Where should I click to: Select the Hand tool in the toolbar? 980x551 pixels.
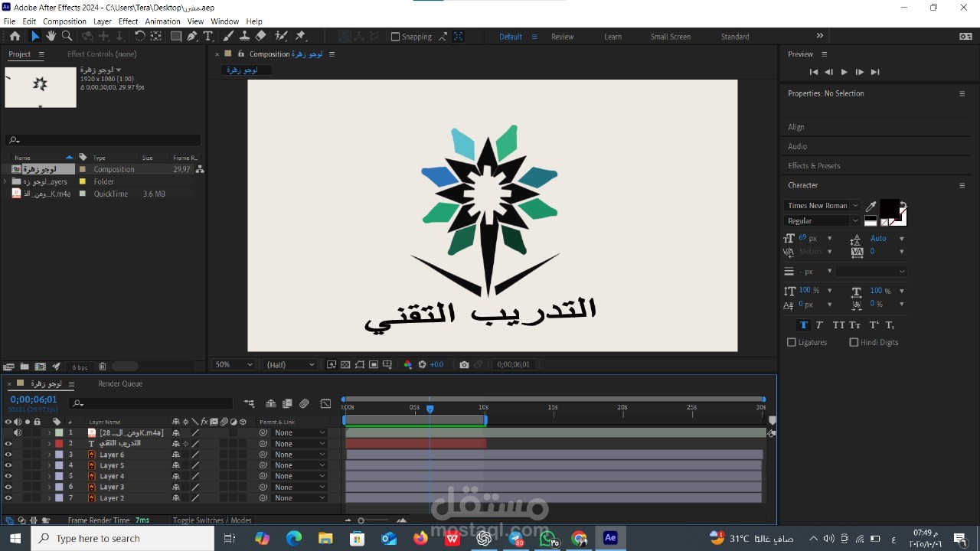point(51,36)
